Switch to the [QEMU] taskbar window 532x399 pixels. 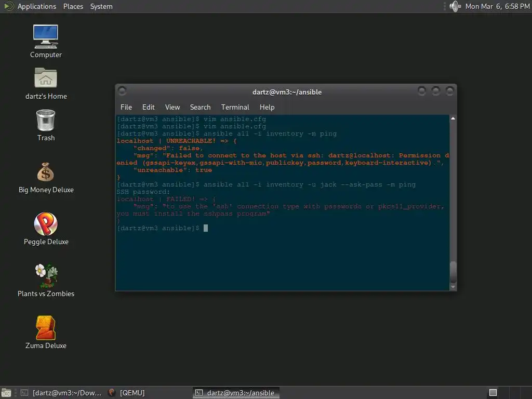point(126,393)
